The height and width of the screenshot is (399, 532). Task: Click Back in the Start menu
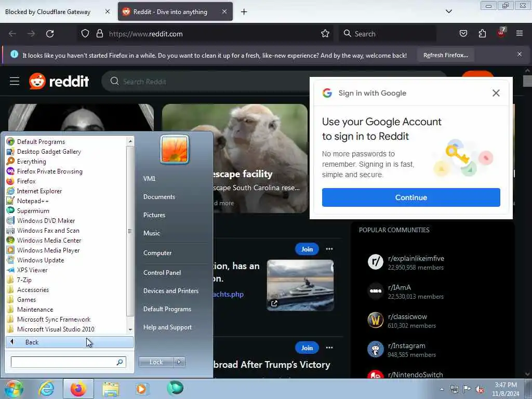[70, 342]
